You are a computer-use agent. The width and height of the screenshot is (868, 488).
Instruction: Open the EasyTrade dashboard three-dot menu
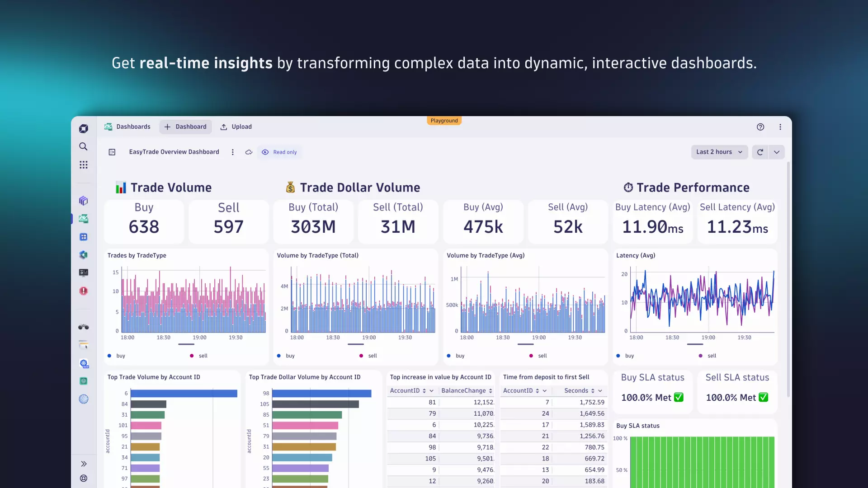[233, 152]
